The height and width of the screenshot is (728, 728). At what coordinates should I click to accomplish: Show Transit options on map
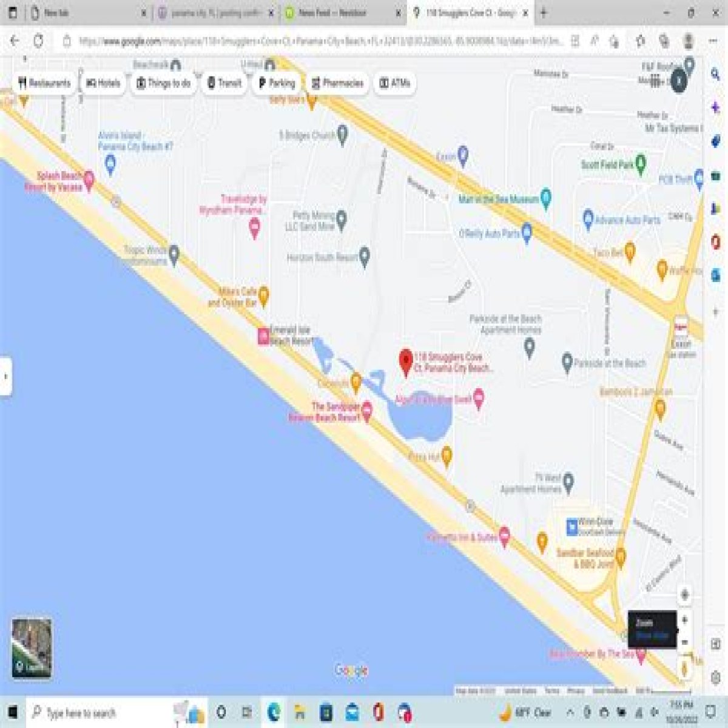(x=224, y=83)
